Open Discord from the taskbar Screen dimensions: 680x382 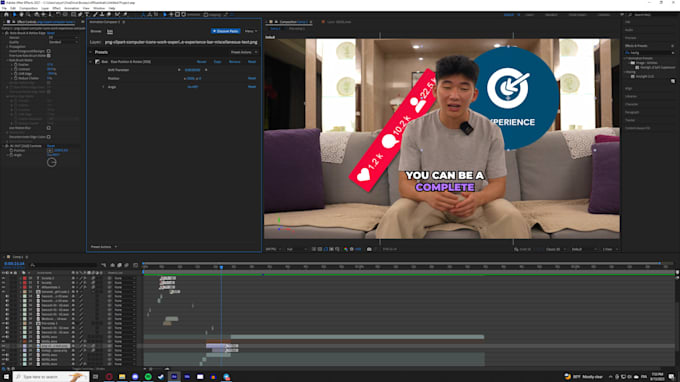tap(135, 377)
